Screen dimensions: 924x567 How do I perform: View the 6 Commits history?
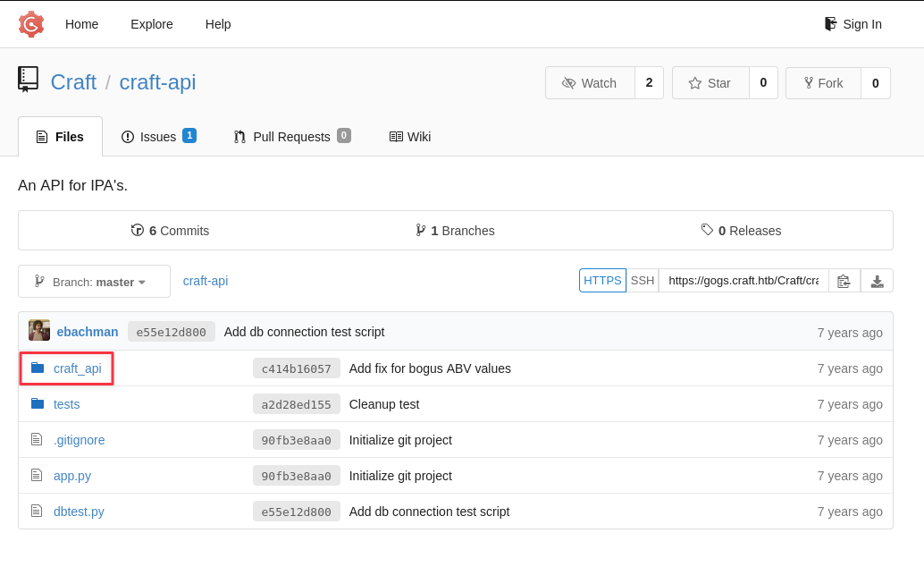pyautogui.click(x=170, y=231)
